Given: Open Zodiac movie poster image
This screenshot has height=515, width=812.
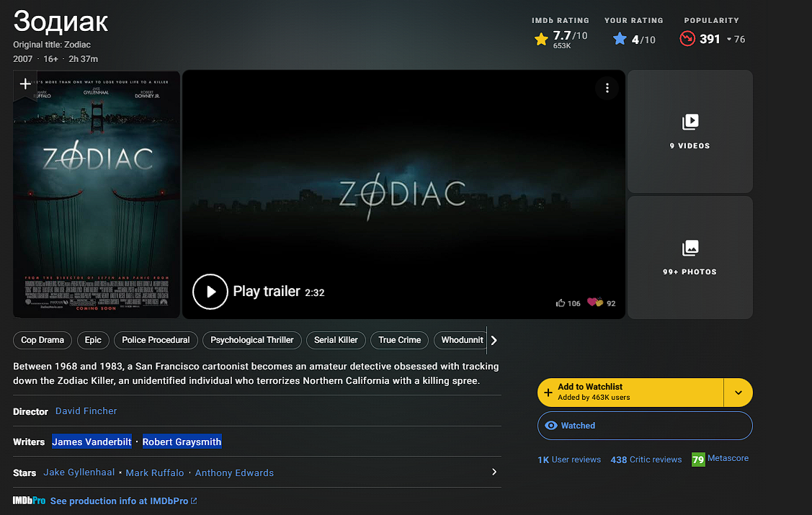Looking at the screenshot, I should (x=97, y=194).
